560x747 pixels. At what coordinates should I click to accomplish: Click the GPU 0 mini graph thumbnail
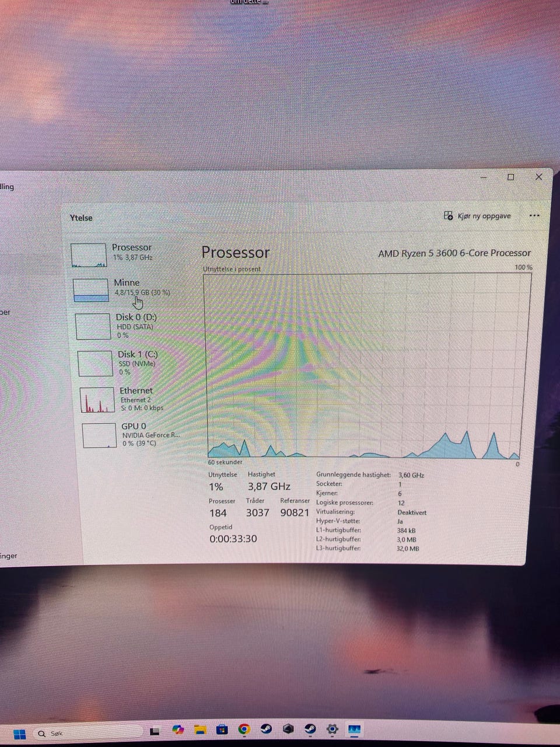tap(99, 435)
